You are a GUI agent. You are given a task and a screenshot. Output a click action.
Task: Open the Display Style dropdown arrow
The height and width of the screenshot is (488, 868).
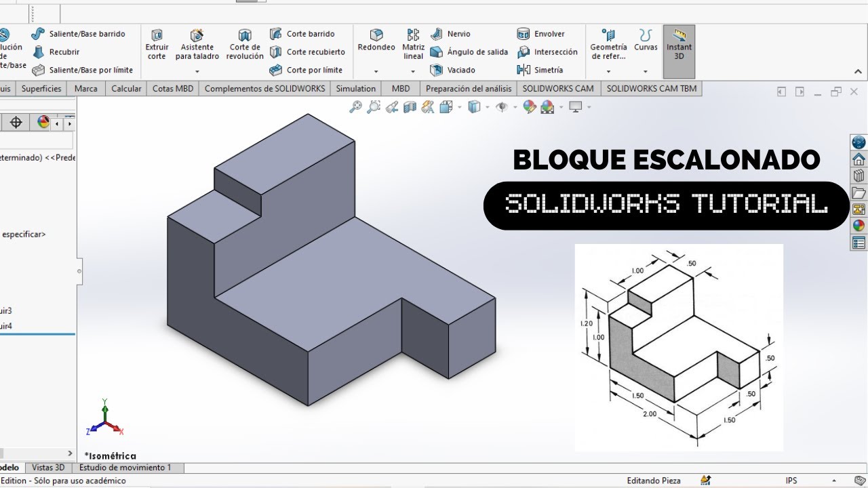pos(488,107)
